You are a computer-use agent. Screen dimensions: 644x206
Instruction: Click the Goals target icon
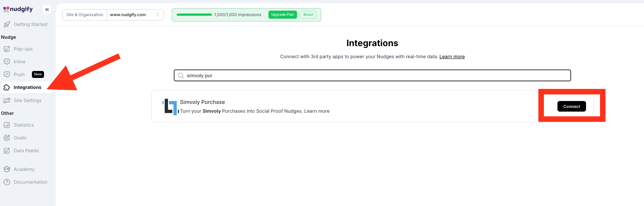point(7,138)
